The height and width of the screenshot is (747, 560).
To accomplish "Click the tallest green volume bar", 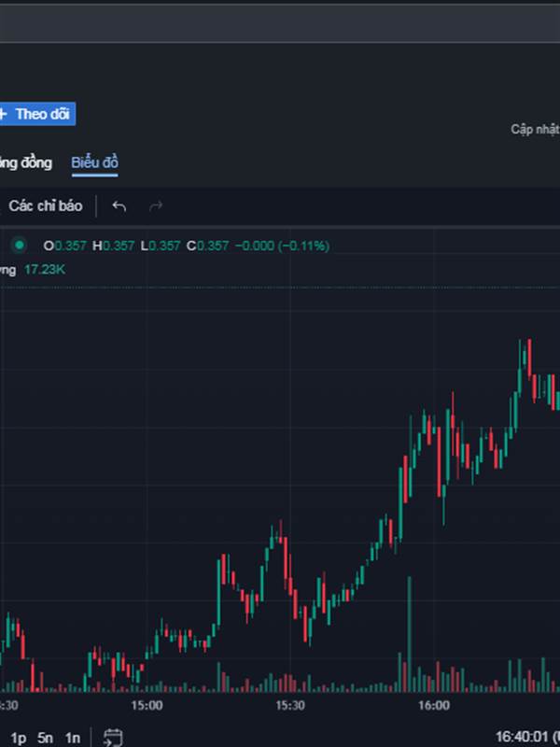I will pos(409,634).
